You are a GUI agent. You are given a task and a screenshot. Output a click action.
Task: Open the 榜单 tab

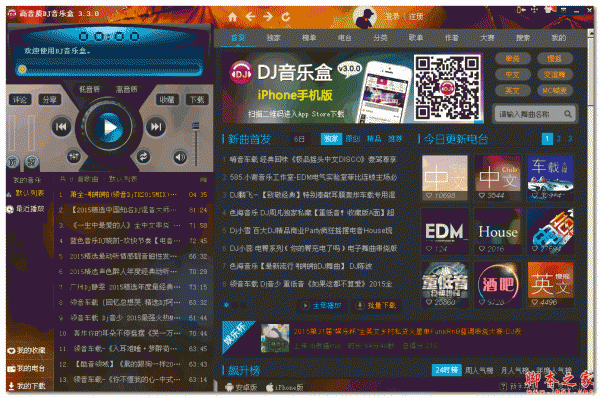tap(309, 38)
